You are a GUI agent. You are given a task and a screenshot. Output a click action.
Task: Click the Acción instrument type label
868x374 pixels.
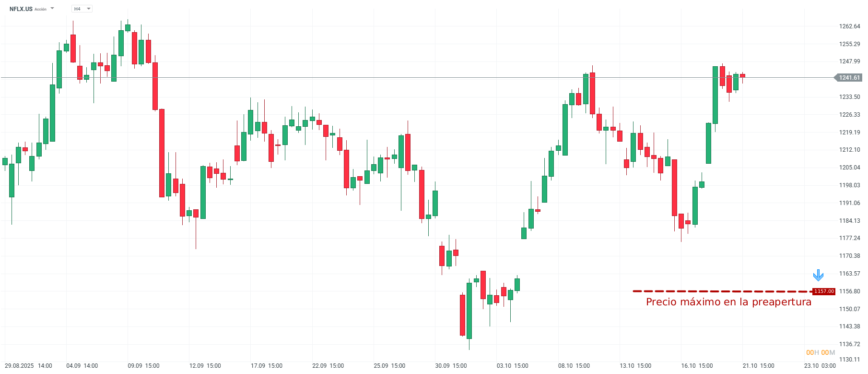click(x=41, y=9)
